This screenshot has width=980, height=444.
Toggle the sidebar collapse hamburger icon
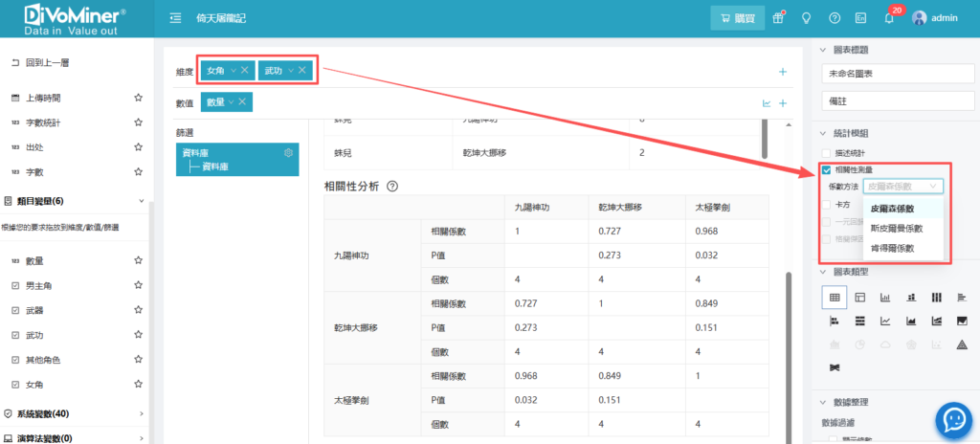[175, 17]
